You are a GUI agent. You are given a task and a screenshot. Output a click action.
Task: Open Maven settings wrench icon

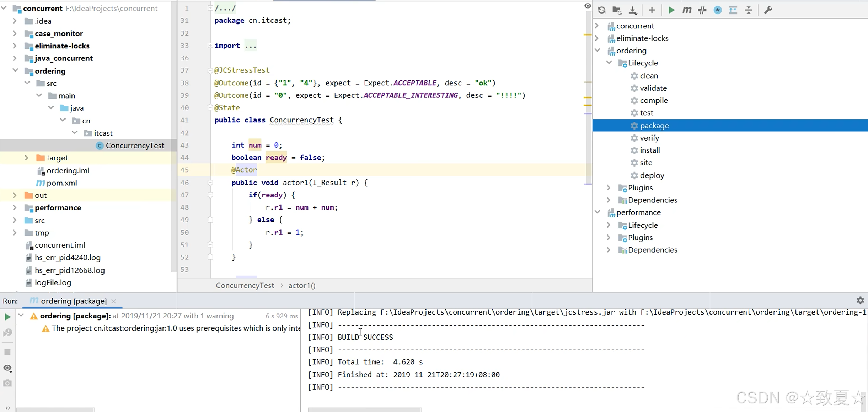tap(768, 10)
